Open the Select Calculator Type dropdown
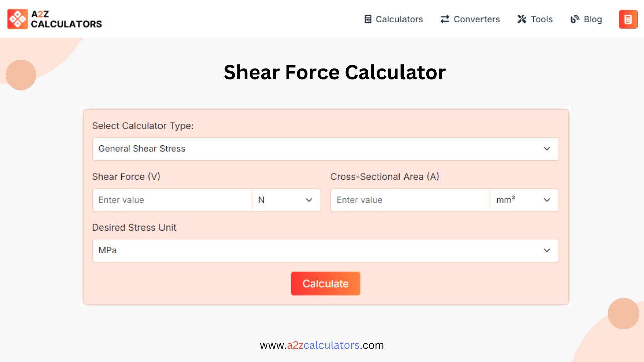This screenshot has height=362, width=644. tap(326, 149)
